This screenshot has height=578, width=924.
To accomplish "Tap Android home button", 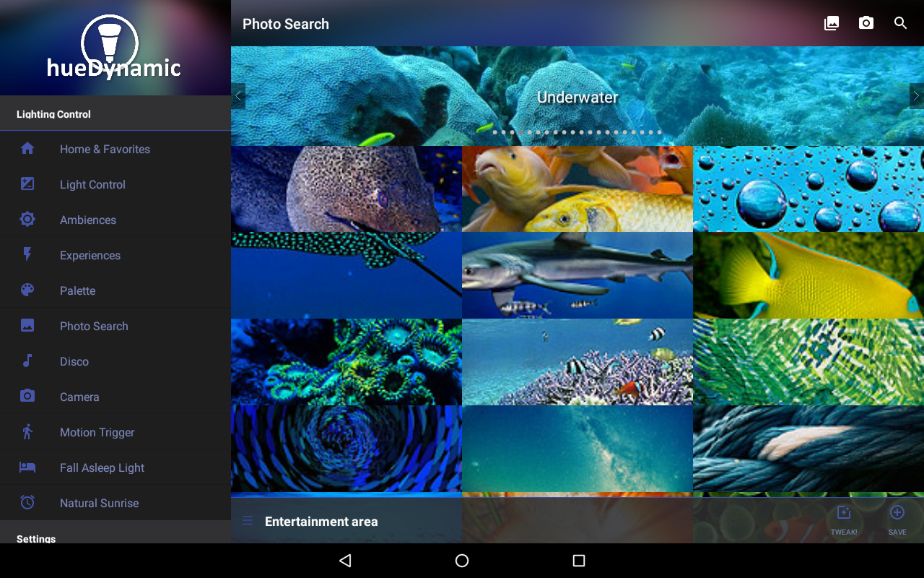I will [462, 561].
